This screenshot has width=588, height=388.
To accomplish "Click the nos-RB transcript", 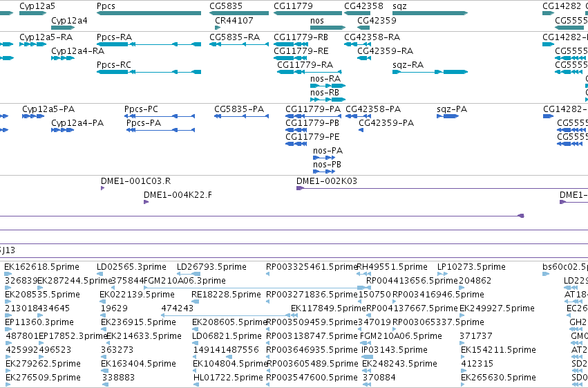I will pyautogui.click(x=328, y=100).
